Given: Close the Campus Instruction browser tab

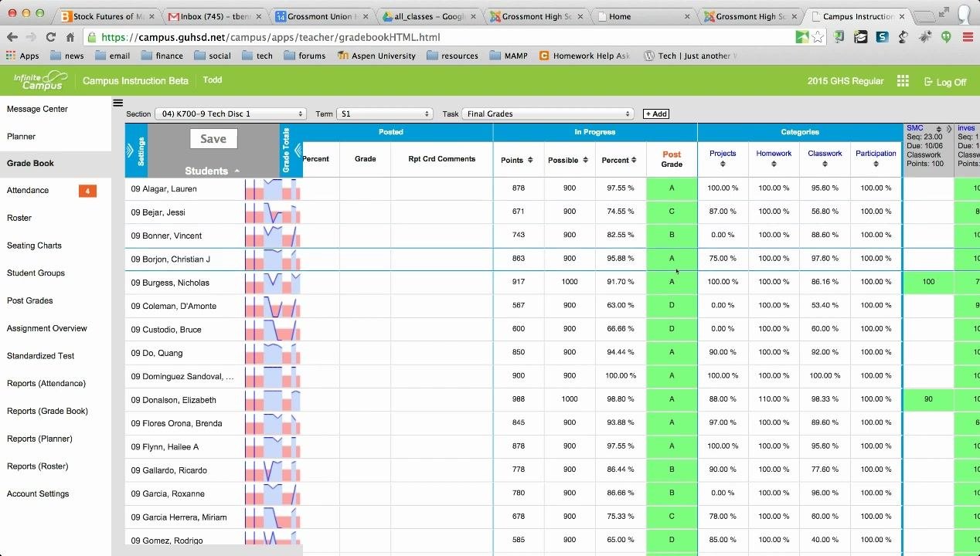Looking at the screenshot, I should click(x=901, y=16).
